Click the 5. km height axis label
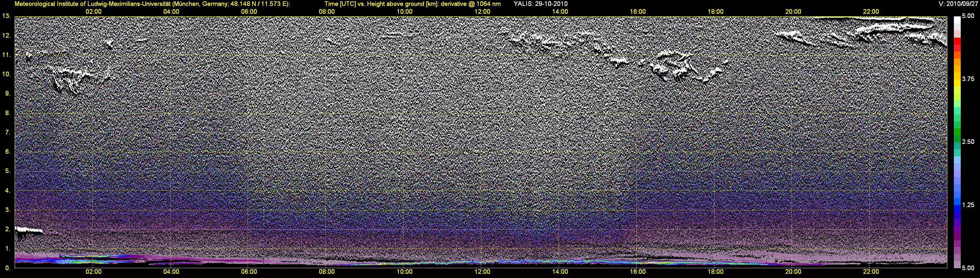 8,171
